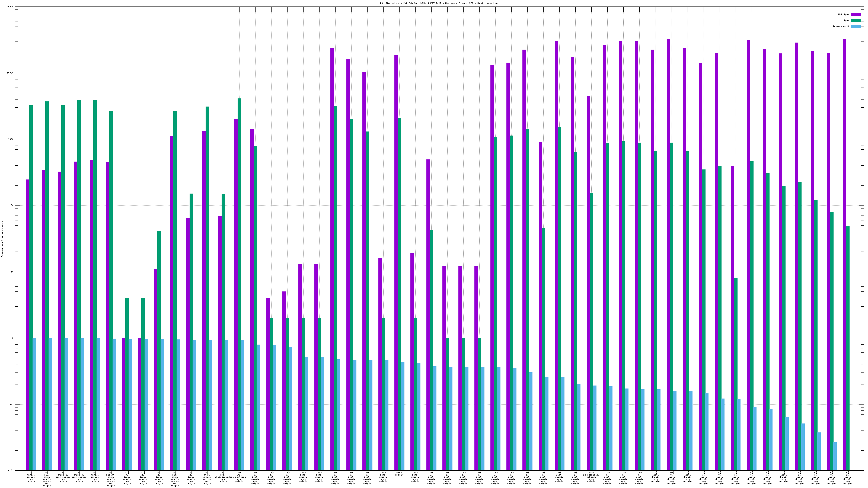Click the 2ff01.iadb.isipp.com origin label
This screenshot has width=868, height=488.
pos(415,477)
